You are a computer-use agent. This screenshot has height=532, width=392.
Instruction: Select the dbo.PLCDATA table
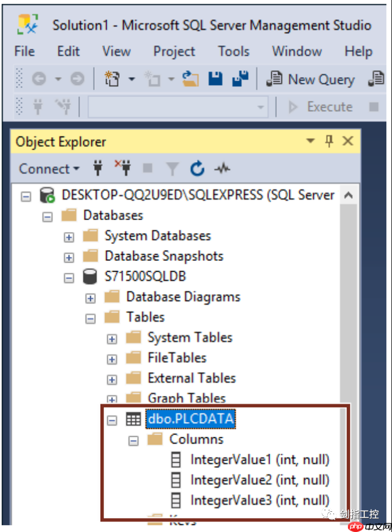click(x=191, y=419)
